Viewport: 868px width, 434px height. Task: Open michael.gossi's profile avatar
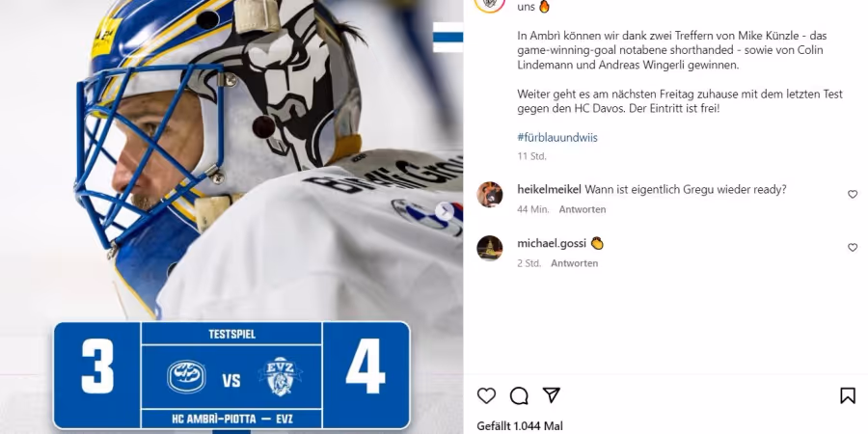[490, 248]
